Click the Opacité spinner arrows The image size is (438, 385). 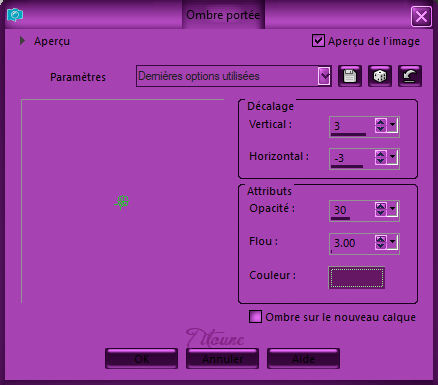(x=380, y=210)
